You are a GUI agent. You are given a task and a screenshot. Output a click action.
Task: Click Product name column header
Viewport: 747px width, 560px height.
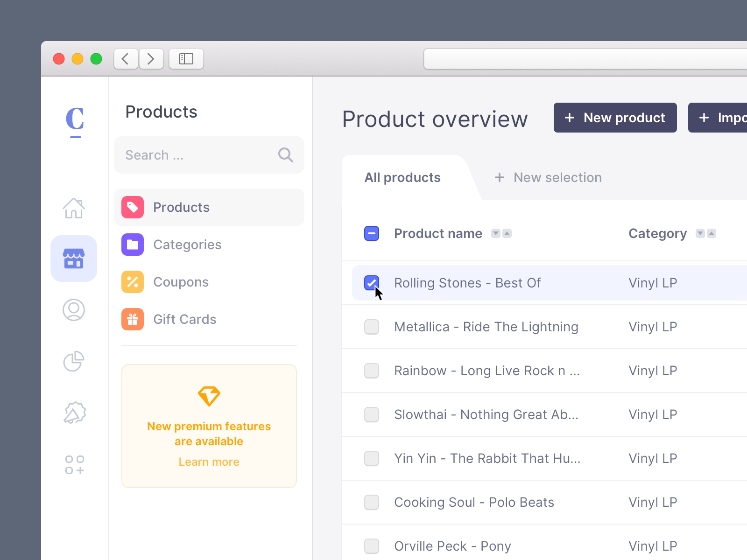click(x=438, y=233)
